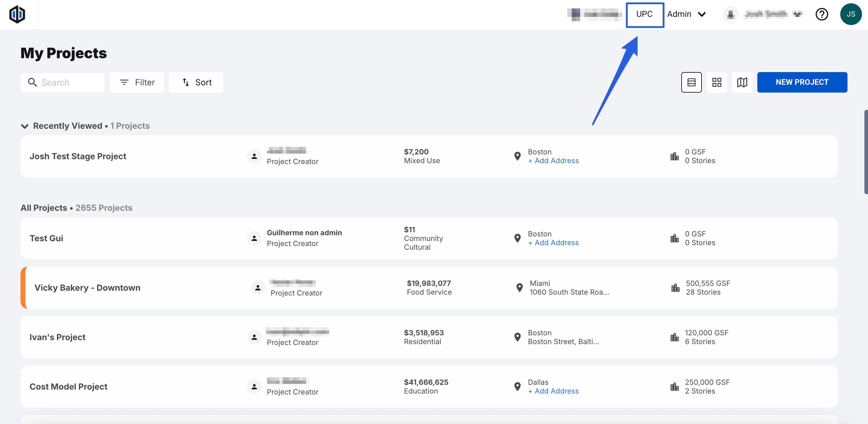868x424 pixels.
Task: Click location pin icon for Vicky Bakery
Action: tap(519, 287)
